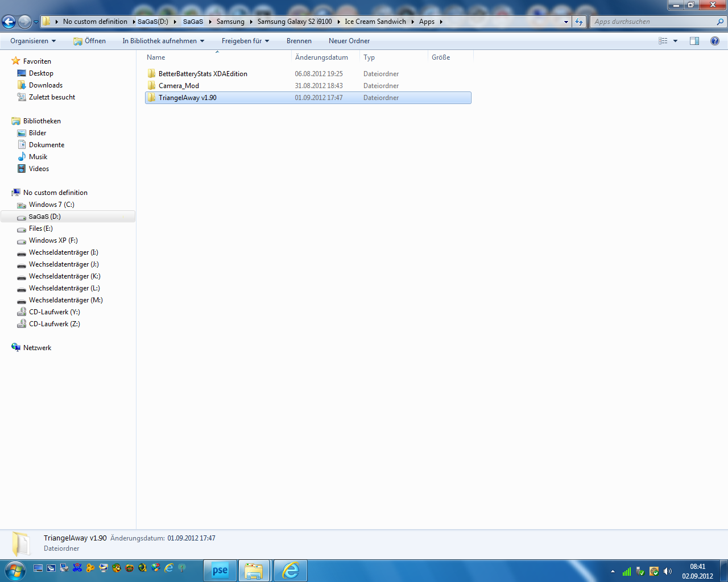Click the orange globe tray icon
Image resolution: width=728 pixels, height=582 pixels.
coord(654,571)
